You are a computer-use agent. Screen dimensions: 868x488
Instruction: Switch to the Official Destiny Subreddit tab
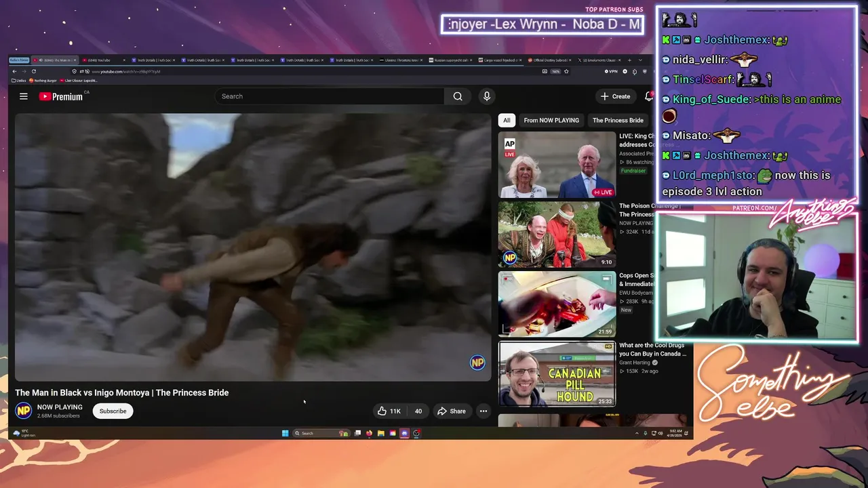(549, 60)
